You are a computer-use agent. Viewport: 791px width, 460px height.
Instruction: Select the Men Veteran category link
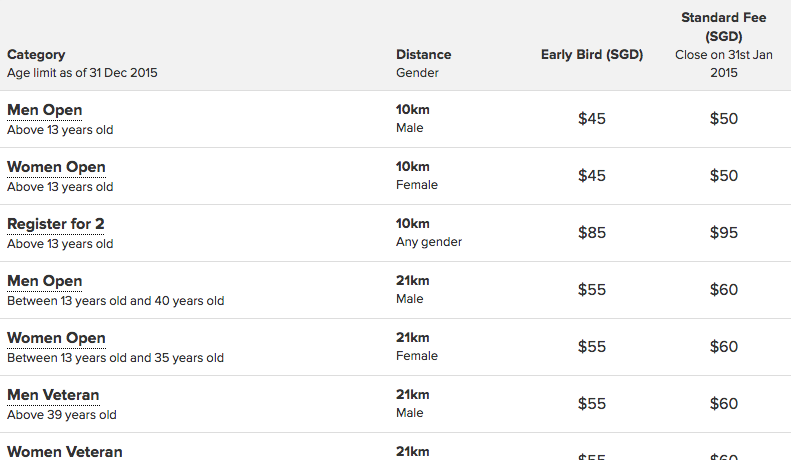[53, 395]
